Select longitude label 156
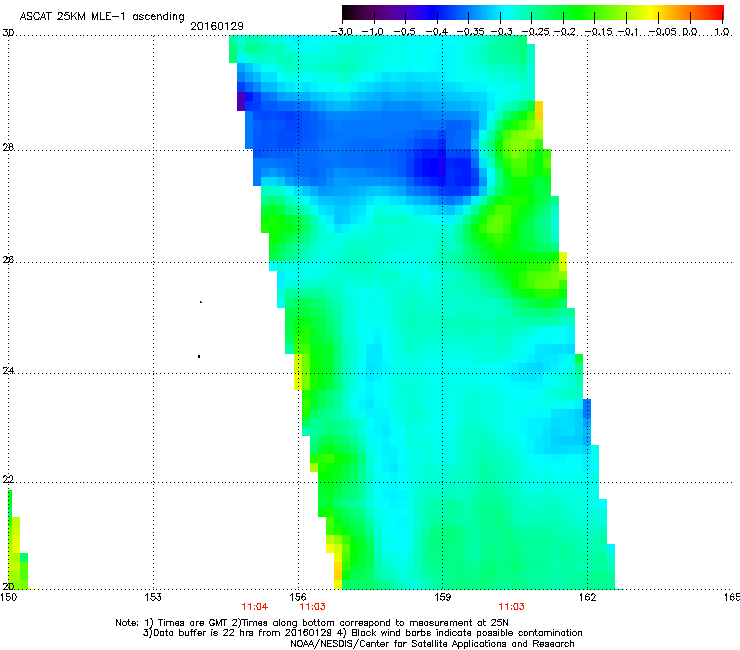This screenshot has width=740, height=650. [x=298, y=597]
